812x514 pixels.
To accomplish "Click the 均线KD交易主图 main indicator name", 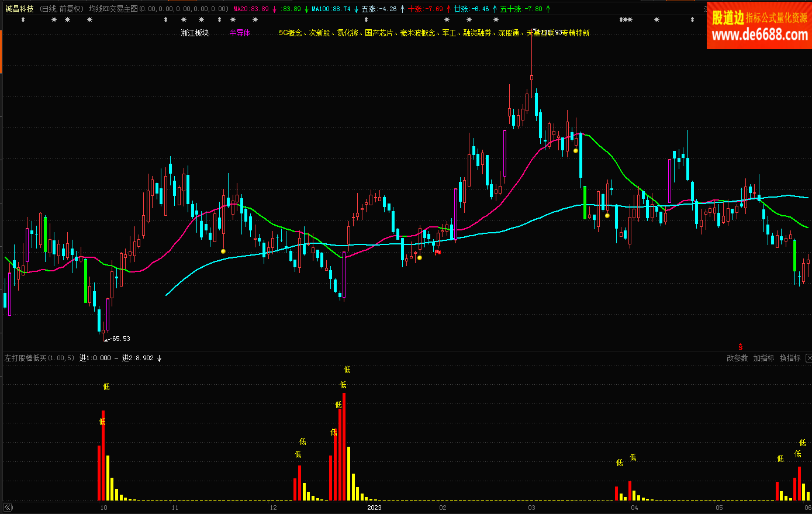I will 113,9.
